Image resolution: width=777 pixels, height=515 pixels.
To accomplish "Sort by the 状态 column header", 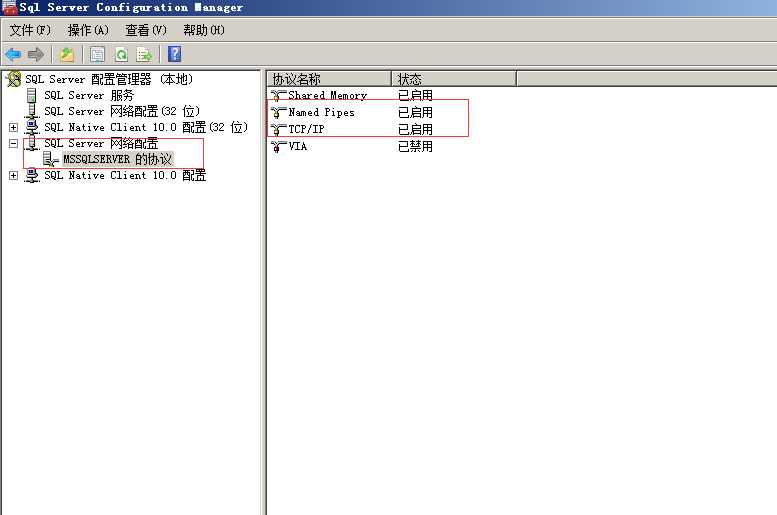I will pyautogui.click(x=454, y=79).
